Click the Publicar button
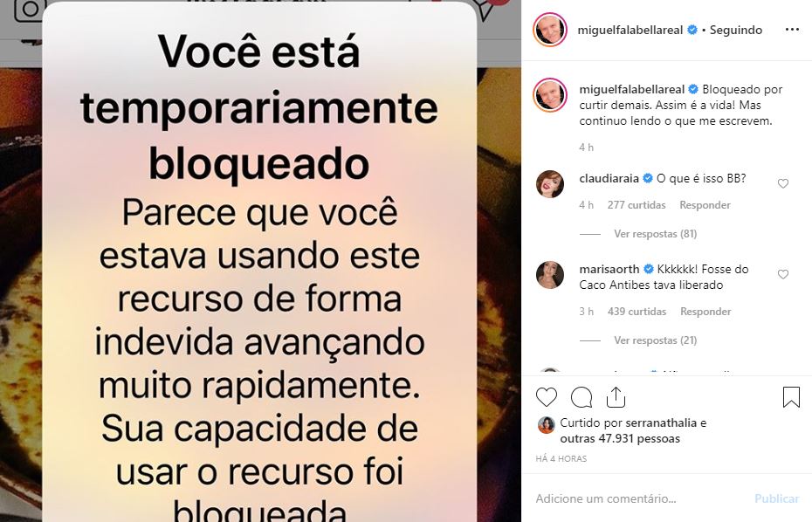Viewport: 812px width, 522px height. pyautogui.click(x=776, y=498)
